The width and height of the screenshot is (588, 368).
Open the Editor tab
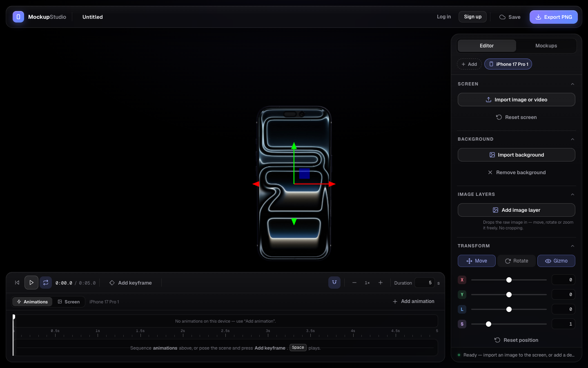487,46
